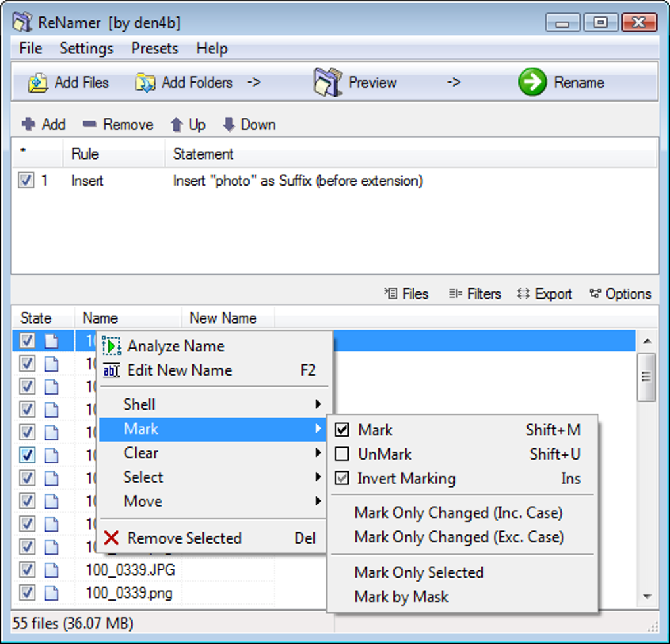
Task: Click the plus icon to add rule
Action: (x=28, y=124)
